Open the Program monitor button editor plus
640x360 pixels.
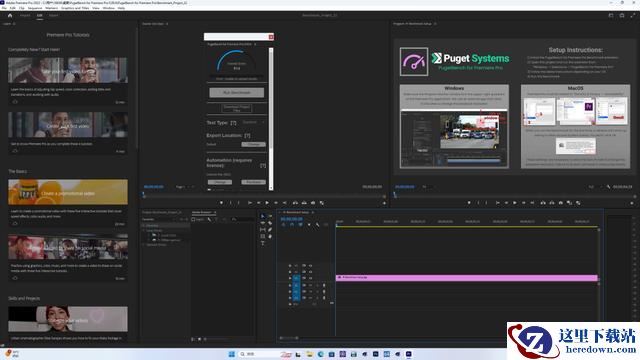pos(632,203)
